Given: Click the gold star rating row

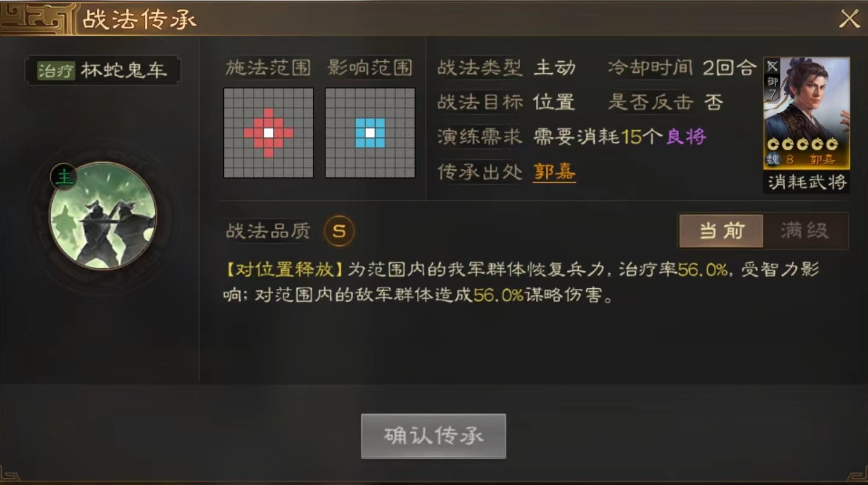Looking at the screenshot, I should click(802, 144).
